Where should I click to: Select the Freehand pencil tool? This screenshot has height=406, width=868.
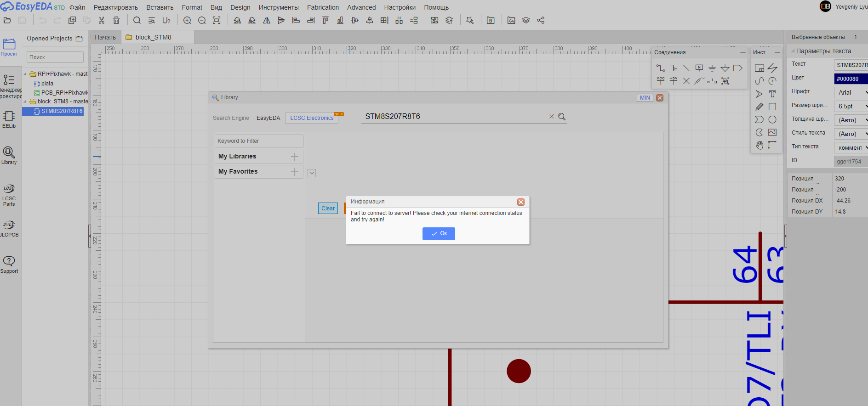759,107
